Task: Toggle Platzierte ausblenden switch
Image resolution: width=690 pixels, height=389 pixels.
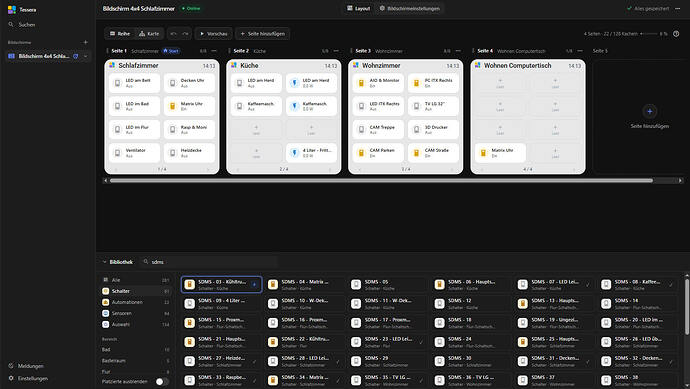Action: click(x=162, y=382)
